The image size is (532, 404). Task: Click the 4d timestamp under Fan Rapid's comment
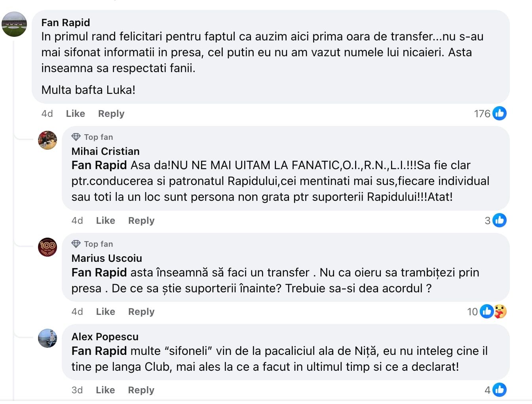click(46, 114)
